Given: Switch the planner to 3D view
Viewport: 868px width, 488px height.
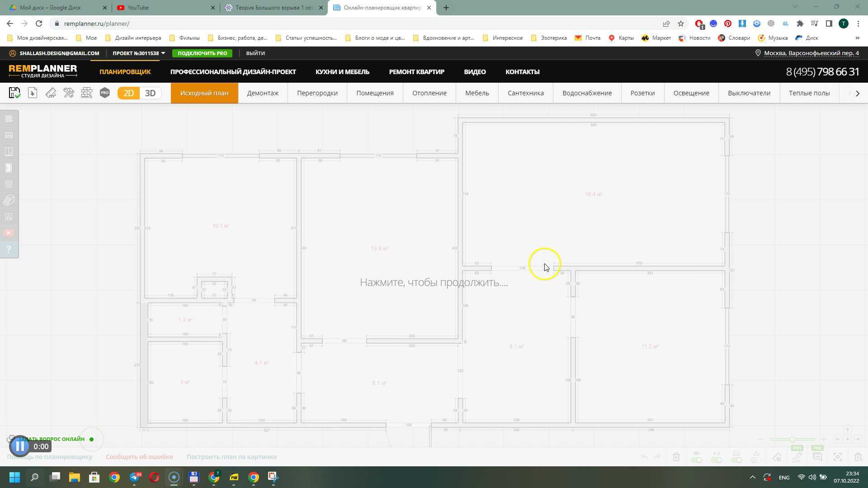Looking at the screenshot, I should pos(150,93).
